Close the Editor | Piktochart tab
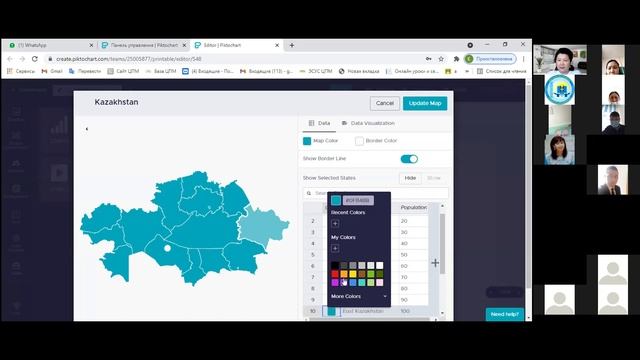 (277, 45)
